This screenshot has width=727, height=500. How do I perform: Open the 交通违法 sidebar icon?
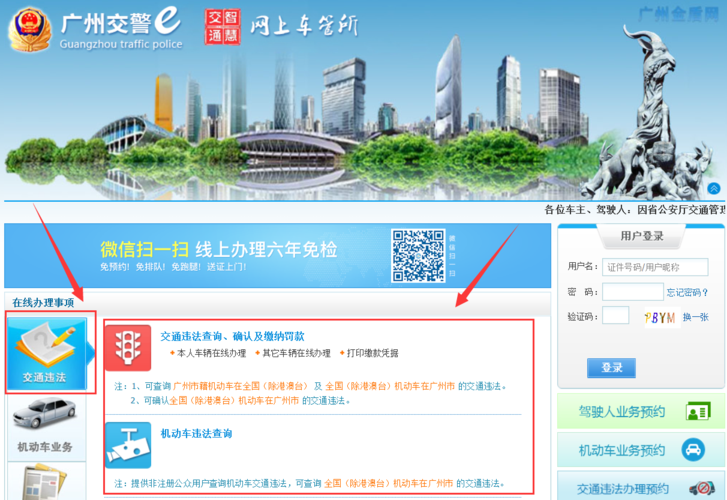coord(47,353)
